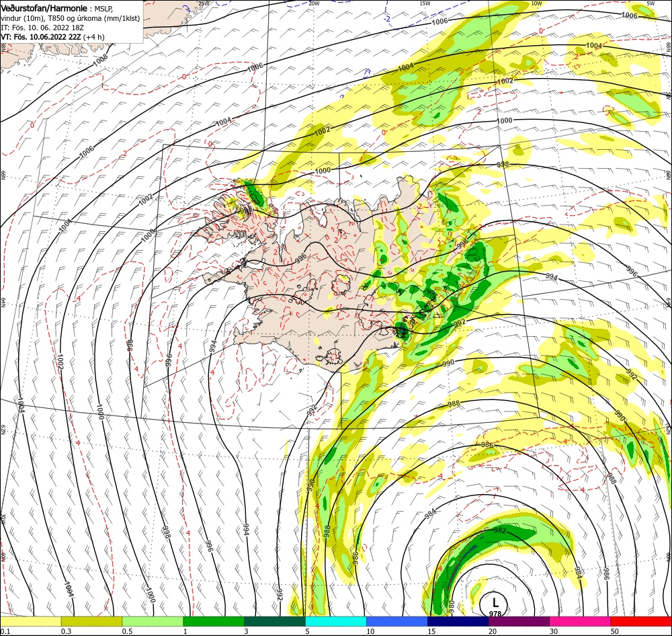Click the 15W longitude label
This screenshot has height=636, width=672.
425,3
